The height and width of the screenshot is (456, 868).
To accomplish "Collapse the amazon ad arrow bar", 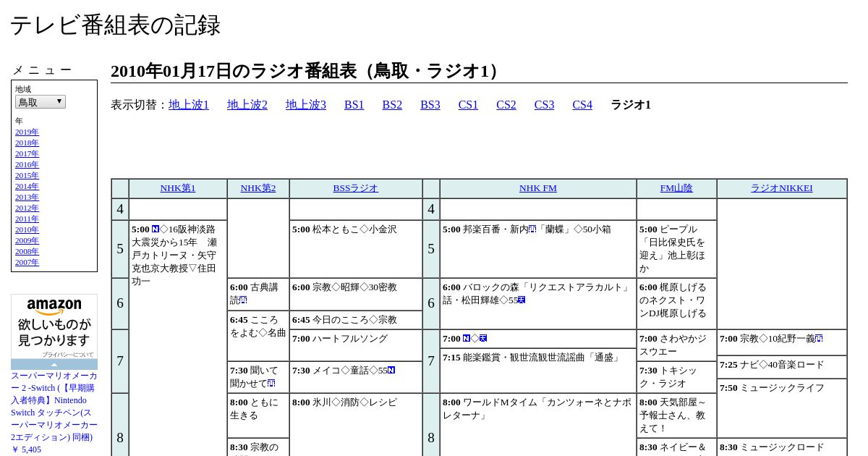I will click(54, 364).
